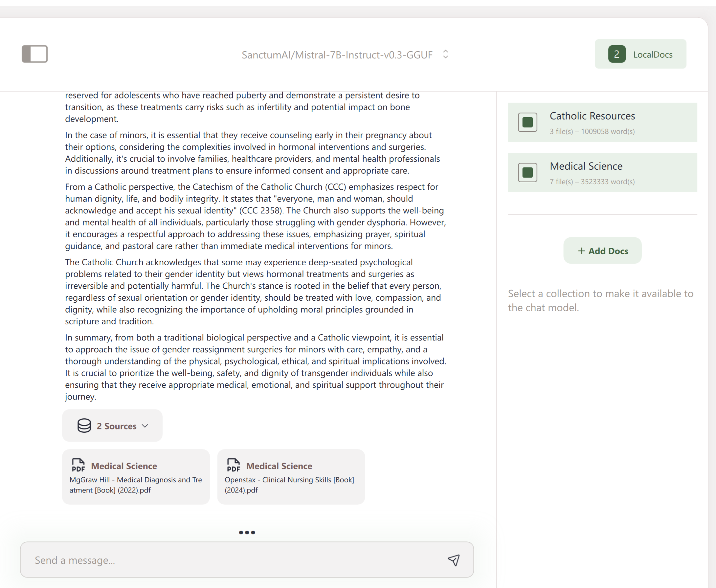Collapse the 2 Sources chevron
Screen dimensions: 716x588
coord(145,426)
